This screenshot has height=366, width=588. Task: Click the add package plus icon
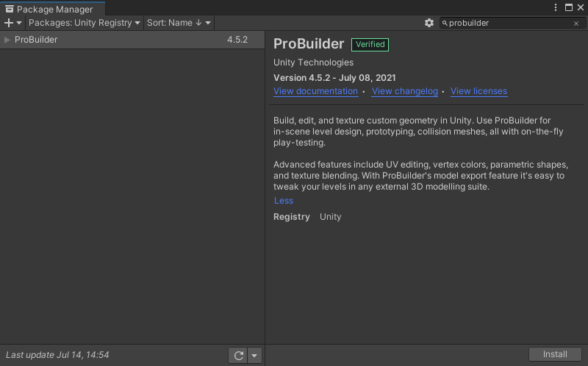(10, 23)
